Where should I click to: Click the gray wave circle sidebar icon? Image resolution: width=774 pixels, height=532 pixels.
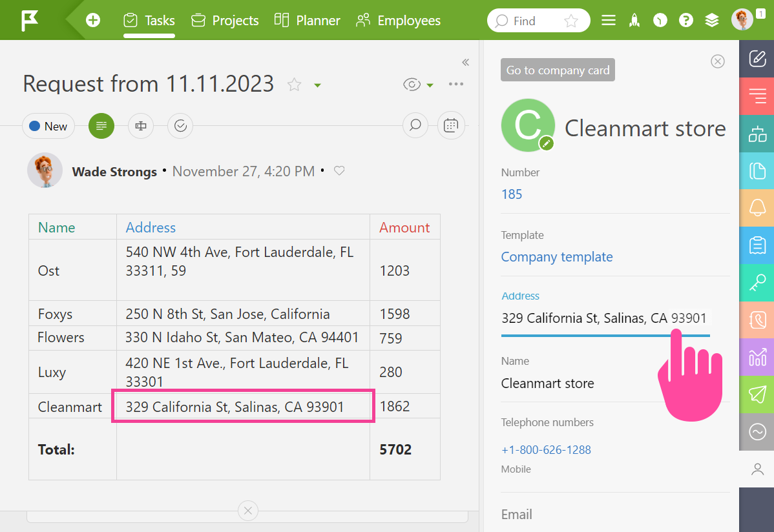(757, 432)
